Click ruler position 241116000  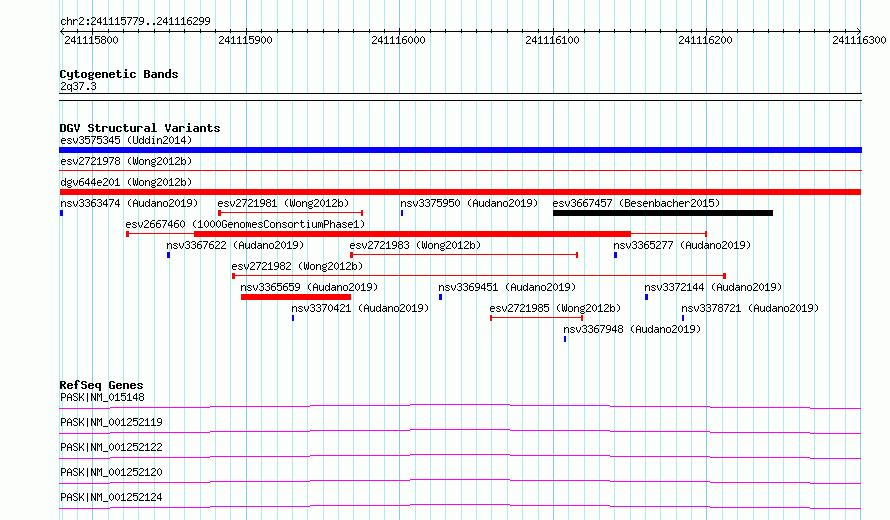[x=398, y=40]
